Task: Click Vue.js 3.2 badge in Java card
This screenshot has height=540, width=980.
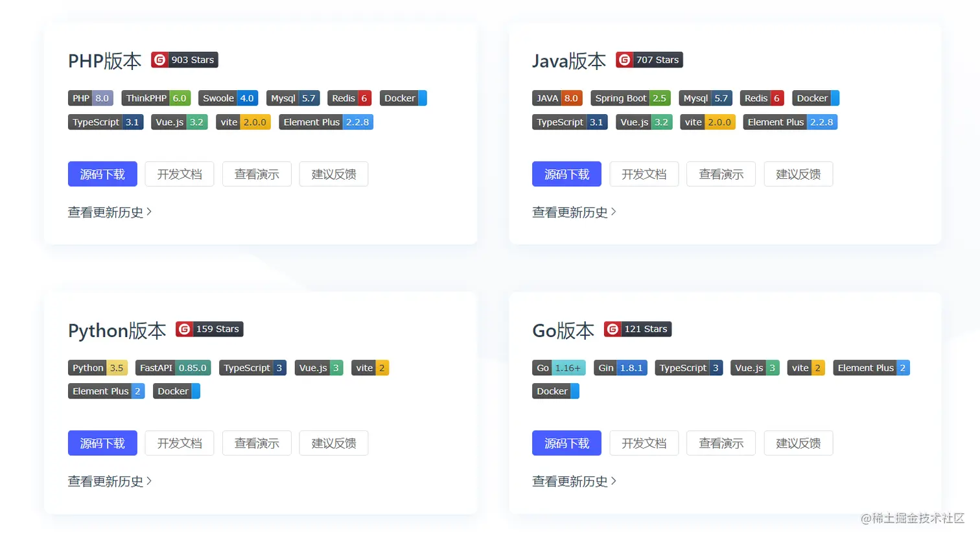Action: [x=644, y=122]
